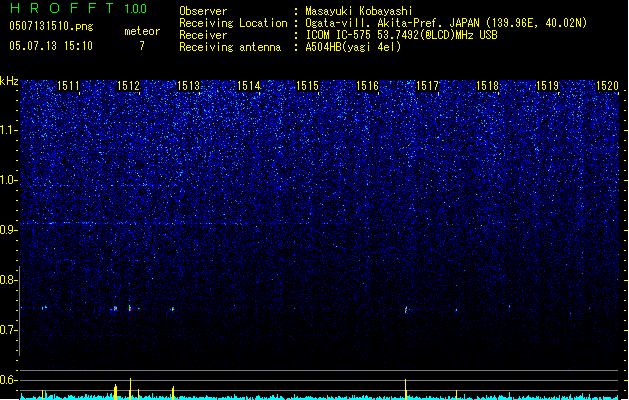629x400 pixels.
Task: Click the HROFFT program title
Action: point(62,8)
